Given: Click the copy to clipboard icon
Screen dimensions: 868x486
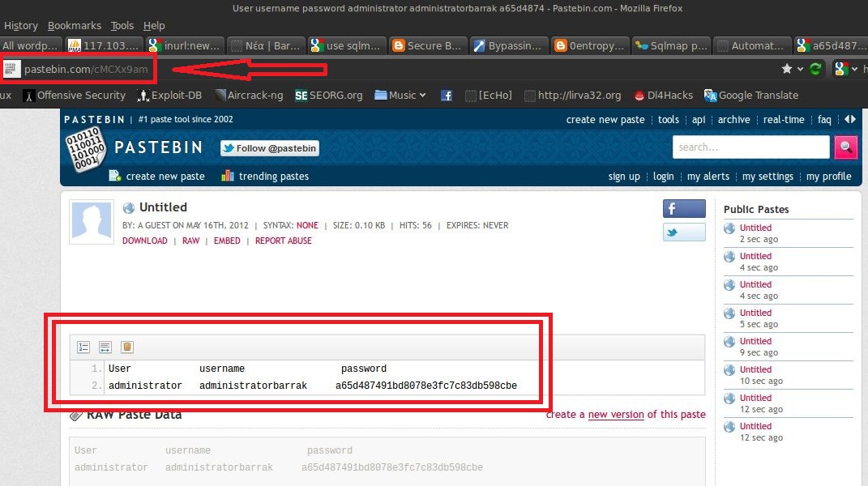Looking at the screenshot, I should click(126, 347).
